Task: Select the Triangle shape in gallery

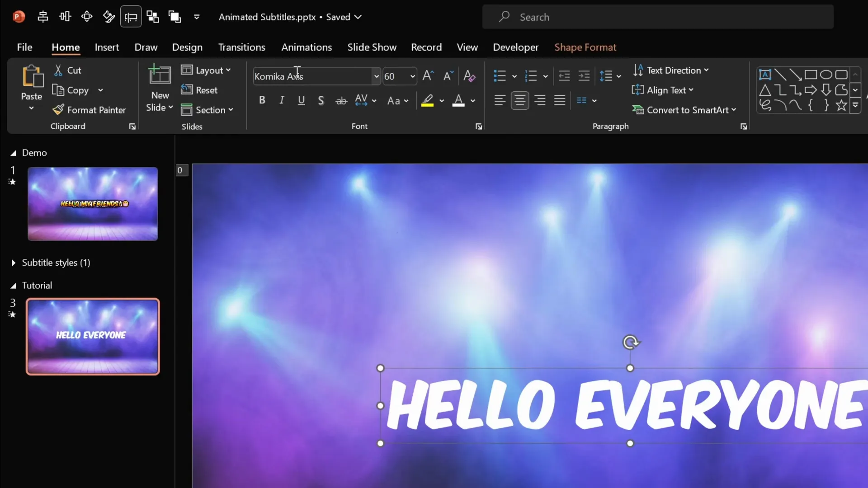Action: pyautogui.click(x=765, y=90)
